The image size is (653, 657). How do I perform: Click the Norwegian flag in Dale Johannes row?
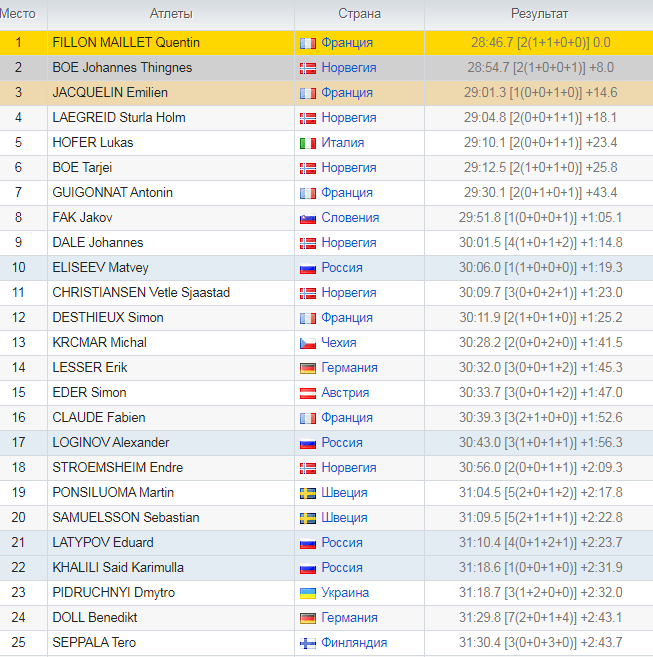[308, 243]
